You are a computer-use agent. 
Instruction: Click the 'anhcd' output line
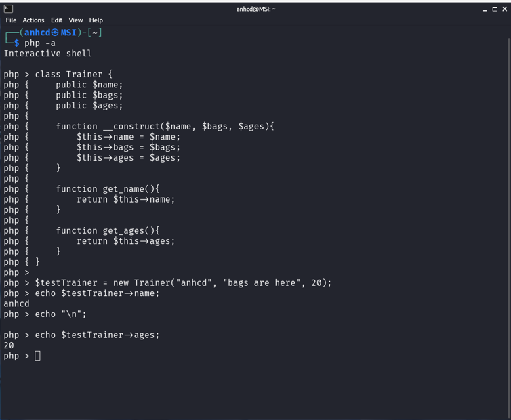[17, 304]
